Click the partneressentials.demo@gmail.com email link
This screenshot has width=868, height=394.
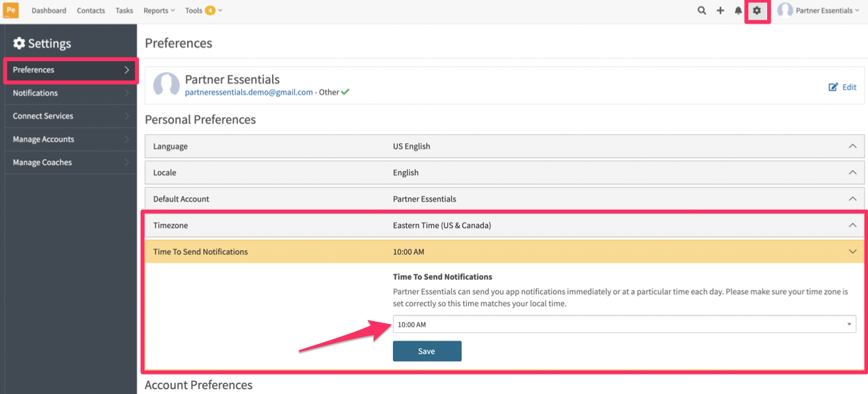tap(249, 92)
